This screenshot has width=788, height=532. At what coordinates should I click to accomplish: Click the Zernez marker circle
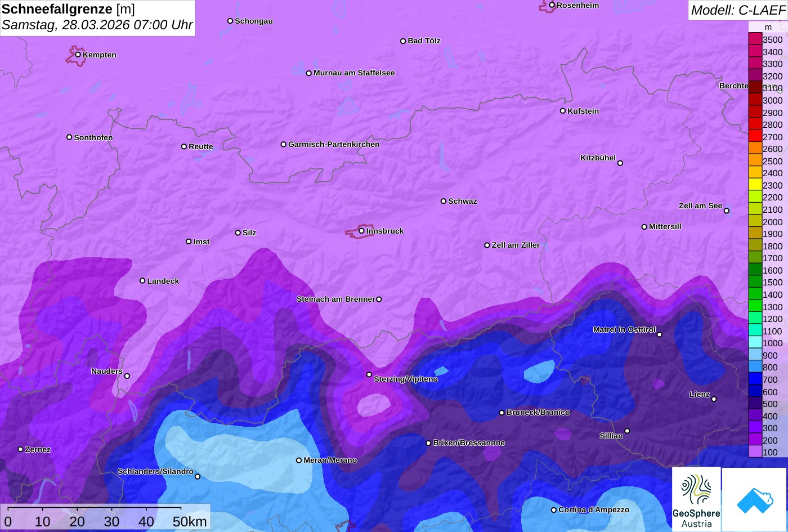[21, 449]
